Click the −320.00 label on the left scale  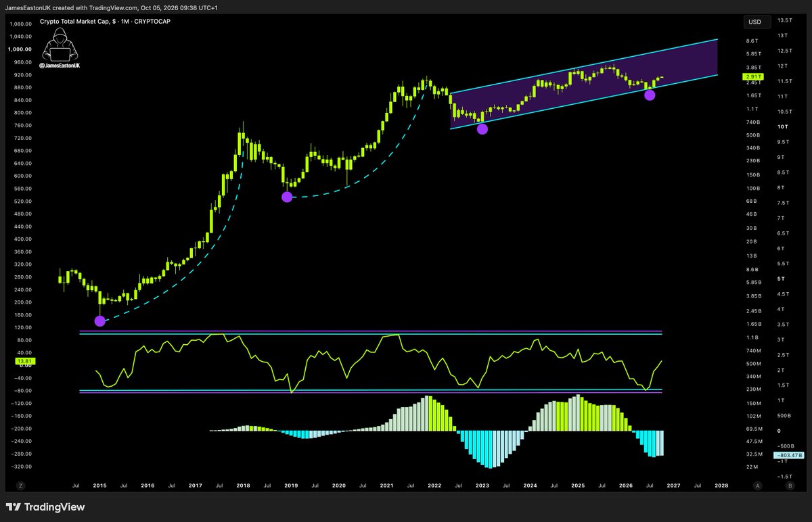click(22, 467)
